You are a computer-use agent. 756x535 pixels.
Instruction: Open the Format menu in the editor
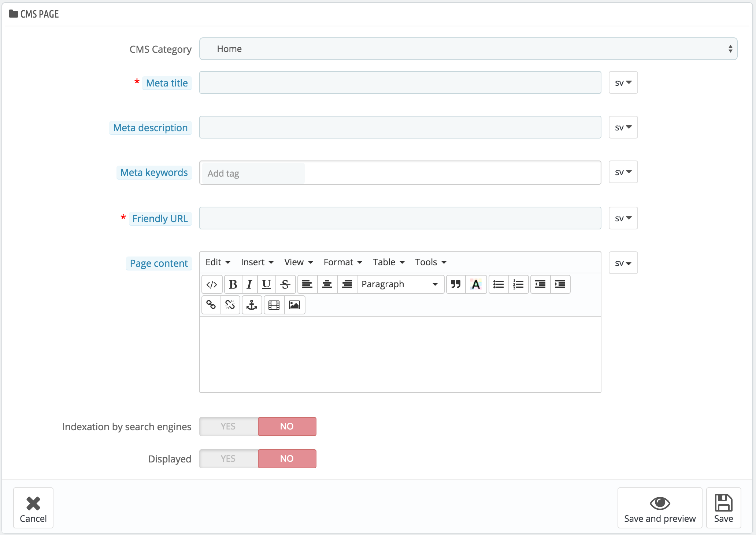342,262
